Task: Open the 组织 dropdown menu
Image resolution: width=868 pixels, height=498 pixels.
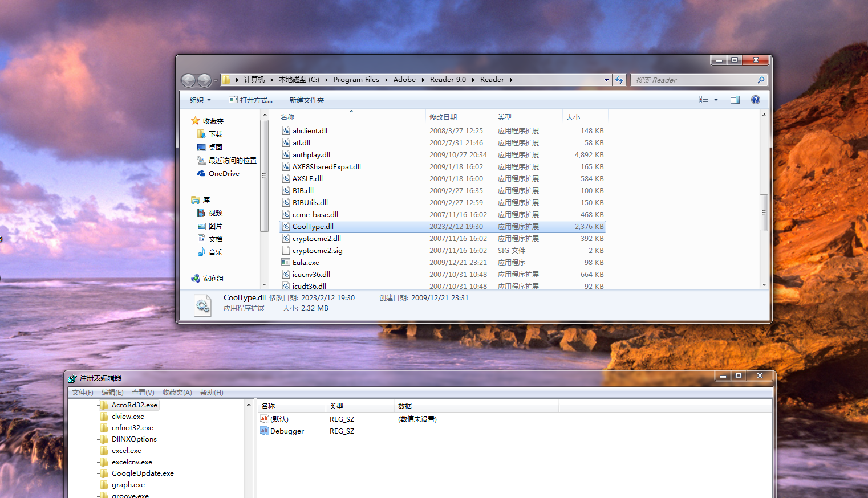Action: coord(200,100)
